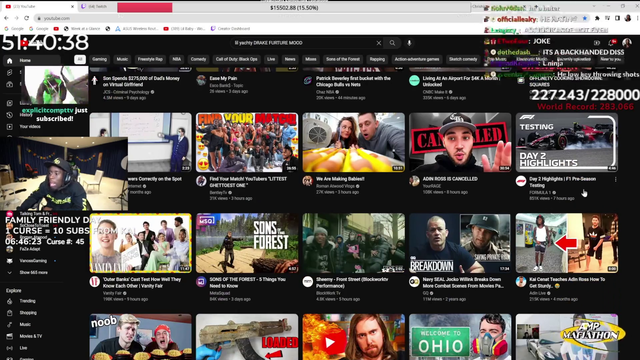This screenshot has width=640, height=360.
Task: Open the 'ADIN ROSS IS CANCELLED' title
Action: point(450,179)
